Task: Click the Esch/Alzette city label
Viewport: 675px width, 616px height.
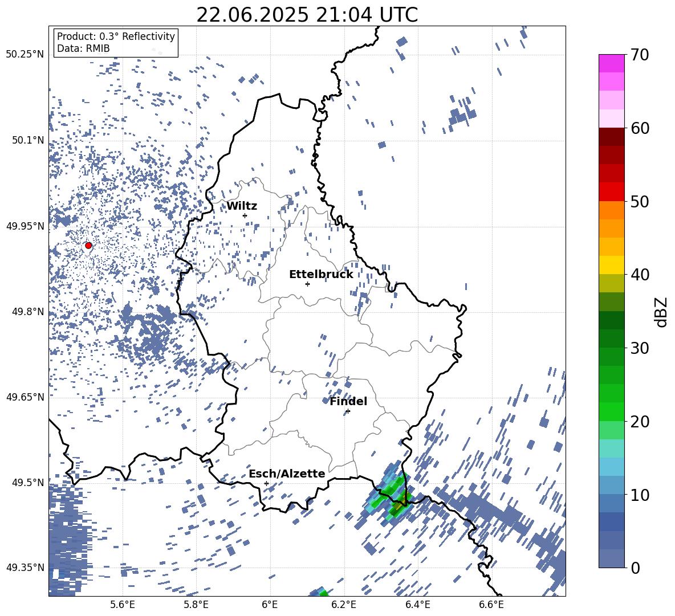Action: tap(287, 474)
